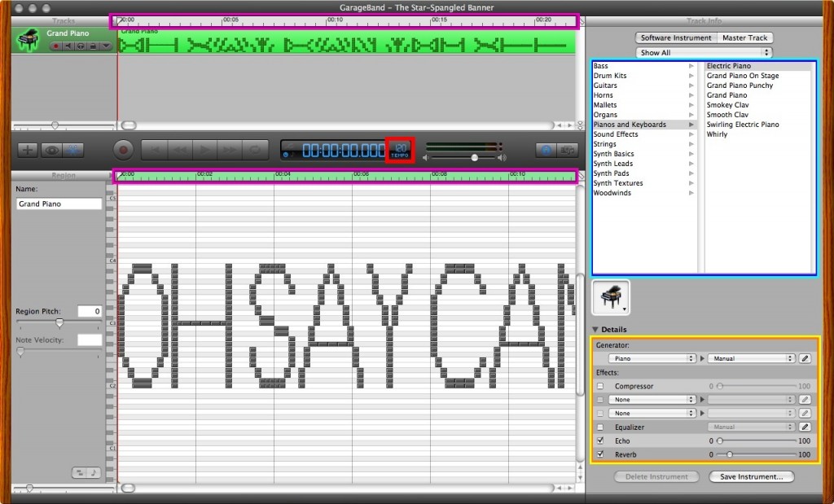
Task: Solo the Grand Piano track with headphone icon
Action: click(x=79, y=46)
